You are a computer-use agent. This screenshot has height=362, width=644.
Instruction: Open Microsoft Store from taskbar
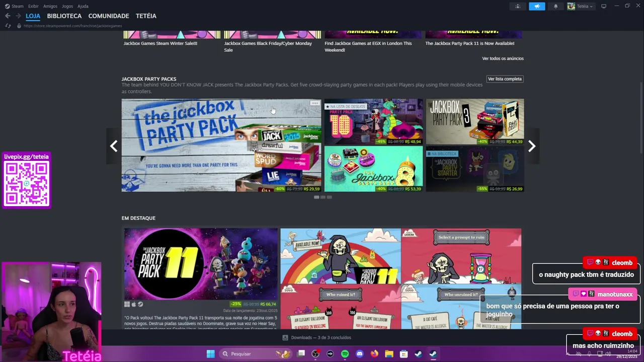(404, 353)
